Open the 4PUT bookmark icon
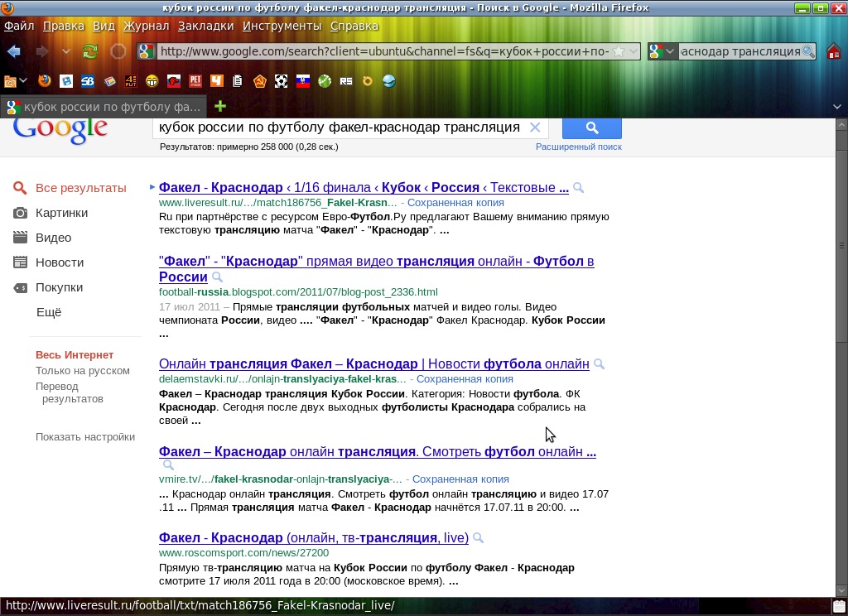Screen dimensions: 848x616 pyautogui.click(x=131, y=81)
